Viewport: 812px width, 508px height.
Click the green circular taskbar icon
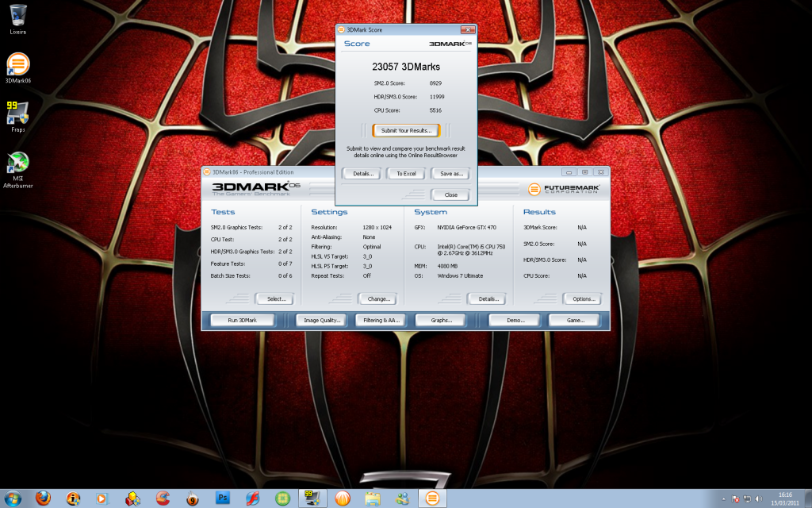point(282,498)
